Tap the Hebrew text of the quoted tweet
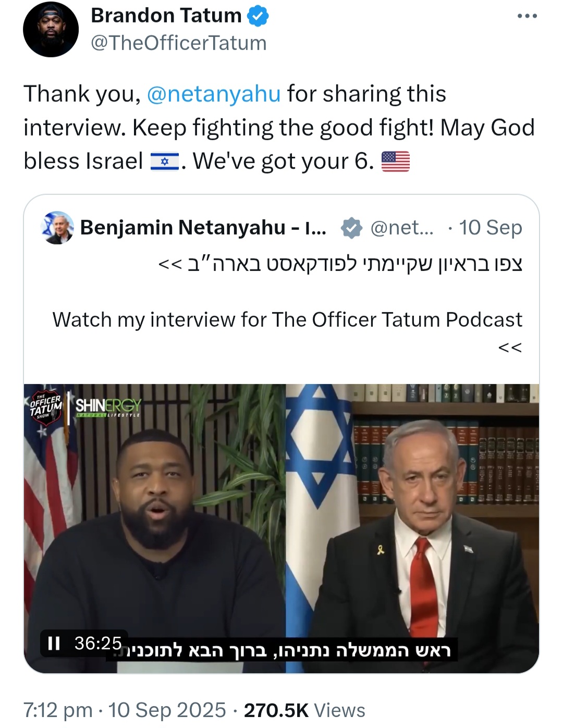Image resolution: width=563 pixels, height=728 pixels. pyautogui.click(x=340, y=264)
